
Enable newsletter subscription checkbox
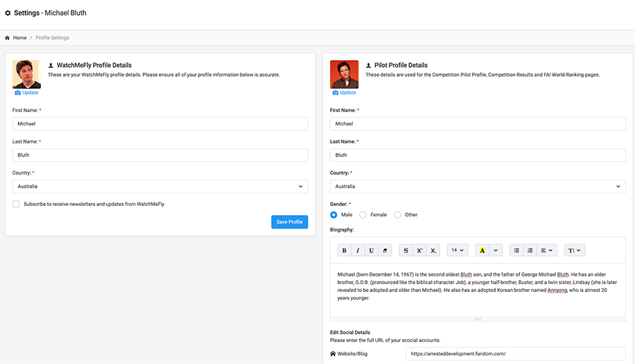pyautogui.click(x=16, y=204)
